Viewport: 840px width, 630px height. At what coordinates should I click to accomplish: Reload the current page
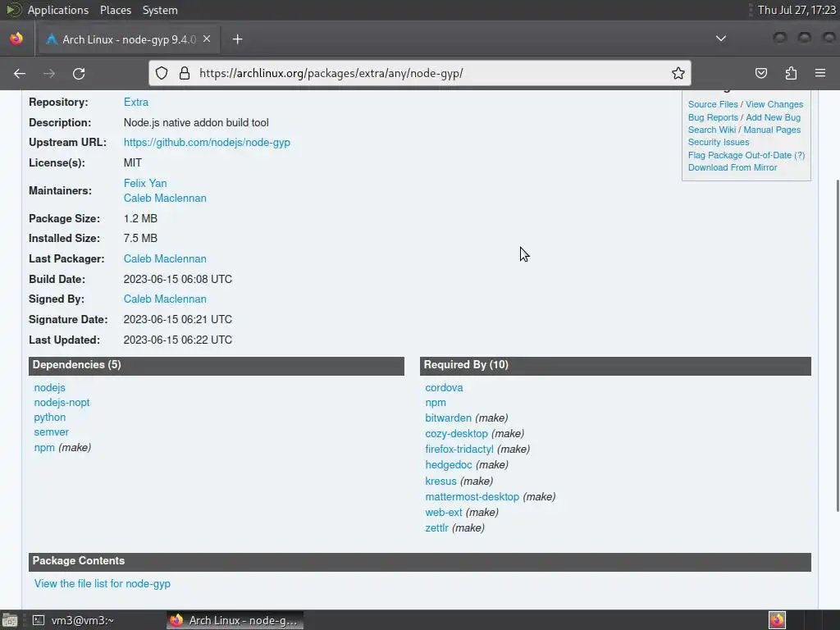(x=79, y=73)
